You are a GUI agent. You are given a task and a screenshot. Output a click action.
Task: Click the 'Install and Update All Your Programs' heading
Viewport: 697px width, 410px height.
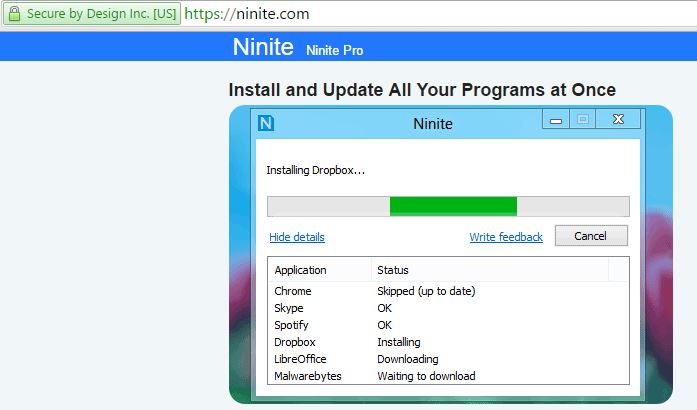[422, 90]
